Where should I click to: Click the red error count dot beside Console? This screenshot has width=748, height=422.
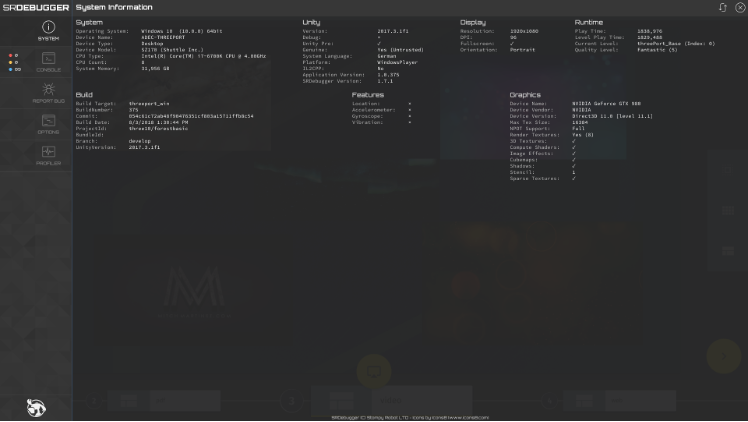(10, 55)
